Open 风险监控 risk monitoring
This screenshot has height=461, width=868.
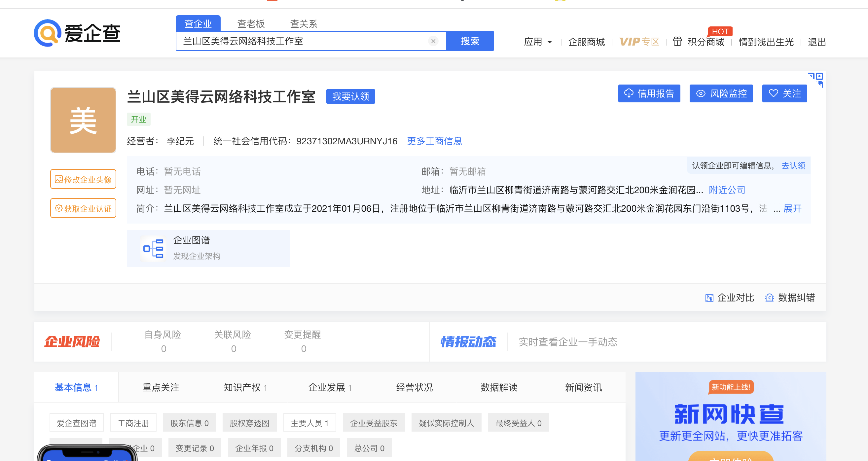click(x=721, y=93)
